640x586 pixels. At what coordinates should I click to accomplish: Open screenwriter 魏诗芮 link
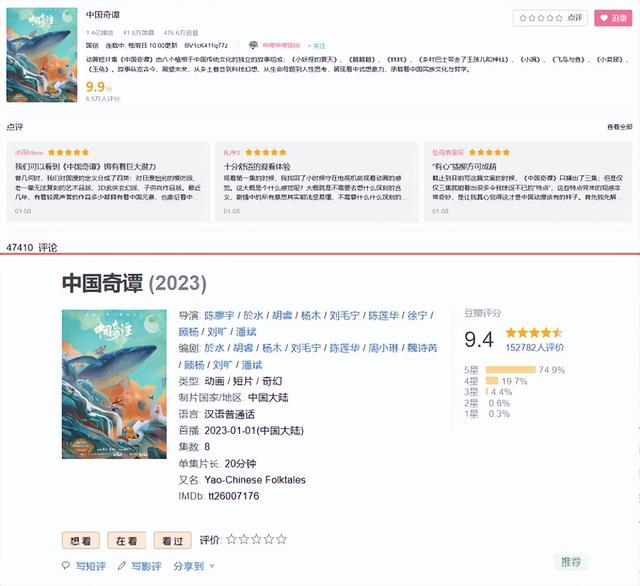[422, 348]
